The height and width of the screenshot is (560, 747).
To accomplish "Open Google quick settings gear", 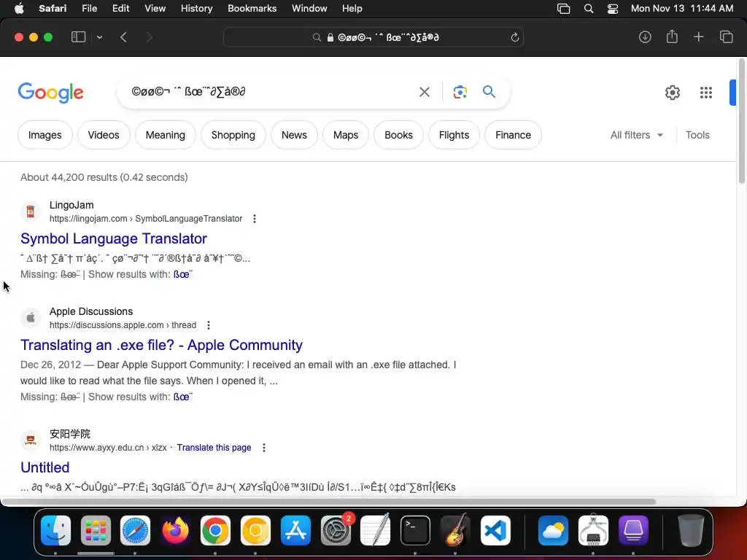I will click(672, 93).
